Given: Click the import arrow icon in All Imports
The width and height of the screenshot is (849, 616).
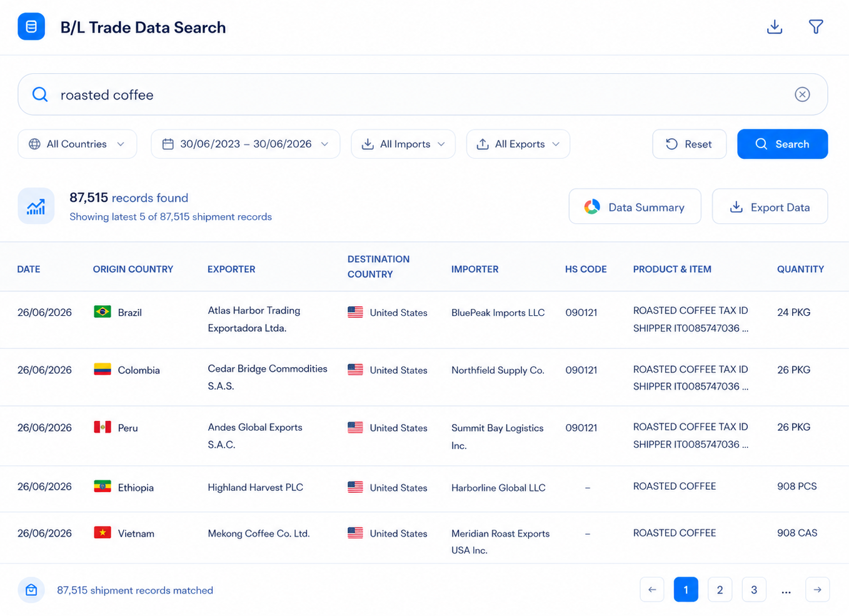Looking at the screenshot, I should pyautogui.click(x=368, y=144).
